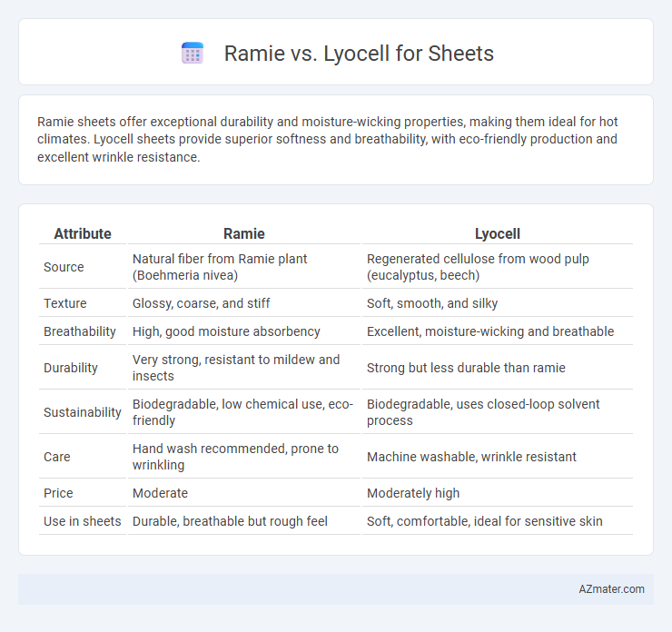Click the 'Lyocell' column header

point(497,233)
